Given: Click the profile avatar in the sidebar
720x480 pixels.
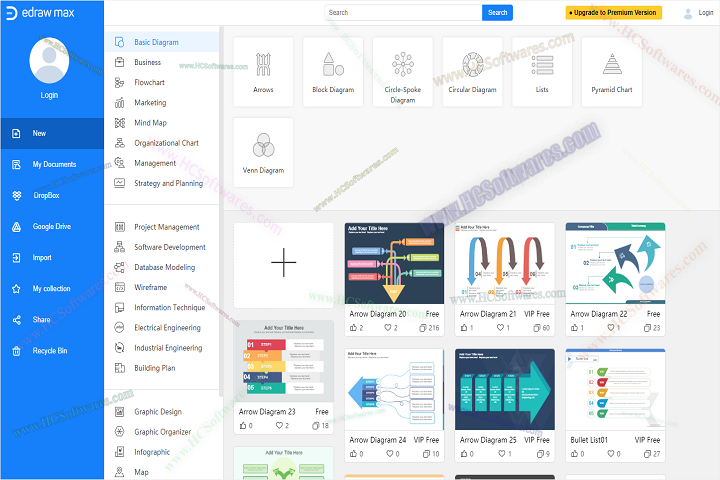Looking at the screenshot, I should click(x=49, y=61).
